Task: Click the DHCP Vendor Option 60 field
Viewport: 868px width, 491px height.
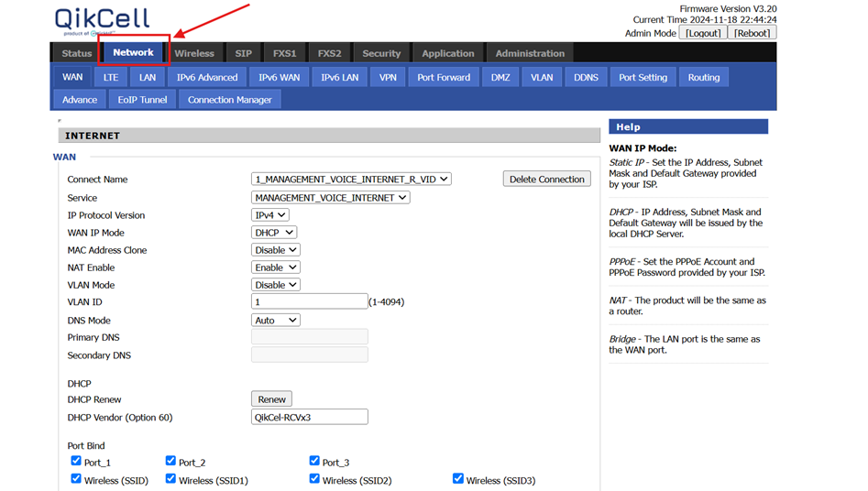Action: (310, 417)
